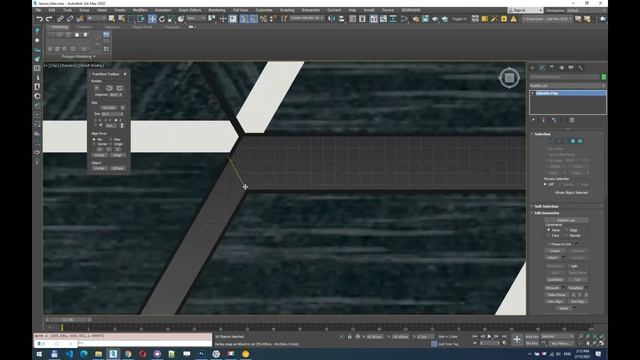Open the Create Selection Set dropdown

pos(307,18)
